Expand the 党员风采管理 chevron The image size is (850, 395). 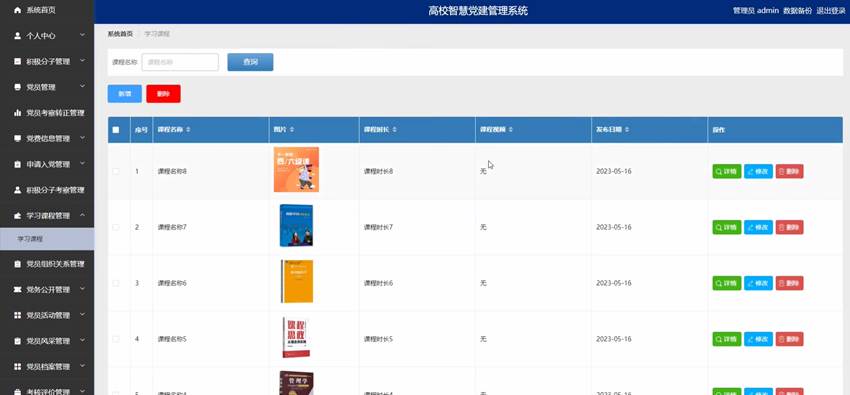coord(82,340)
